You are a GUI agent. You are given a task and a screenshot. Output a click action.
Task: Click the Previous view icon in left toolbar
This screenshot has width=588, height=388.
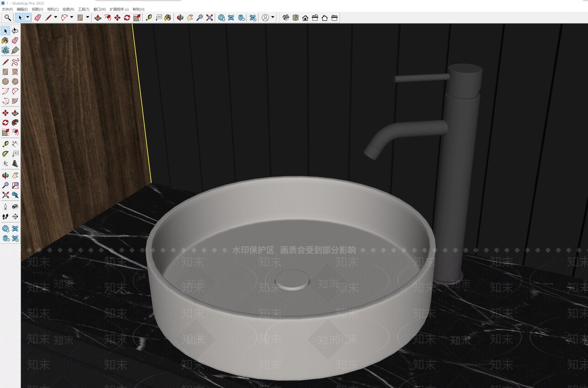[x=15, y=195]
